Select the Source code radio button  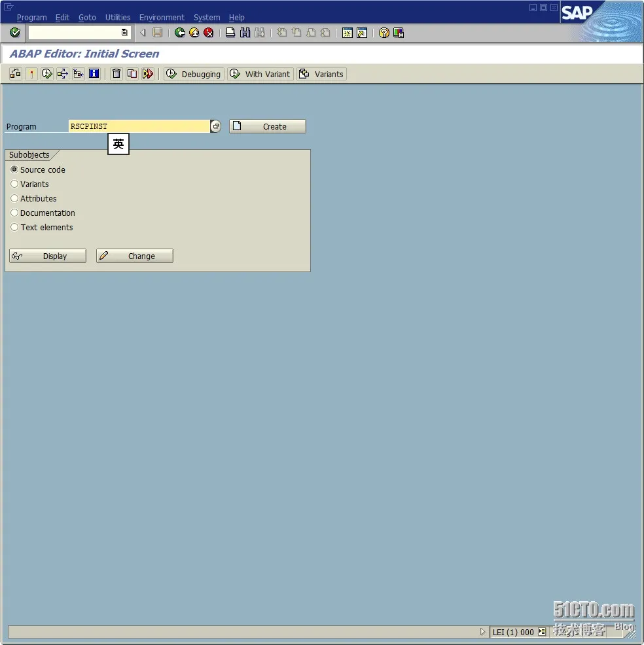pyautogui.click(x=14, y=169)
